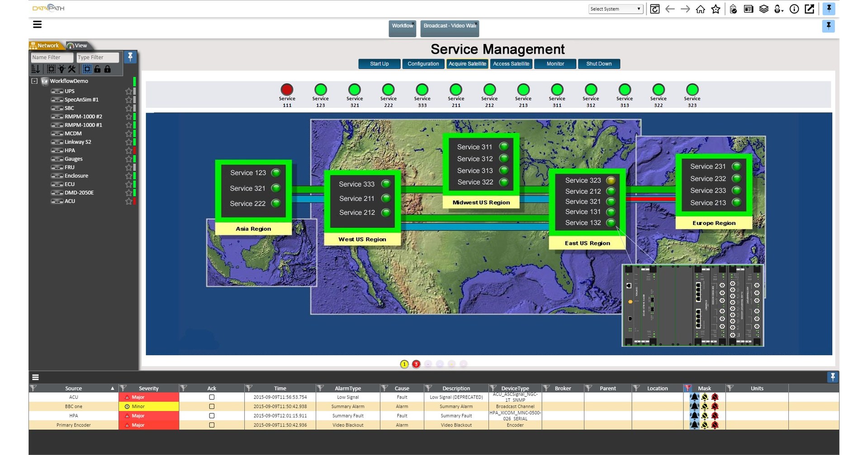Toggle the pin icon on the alarm table

point(833,377)
